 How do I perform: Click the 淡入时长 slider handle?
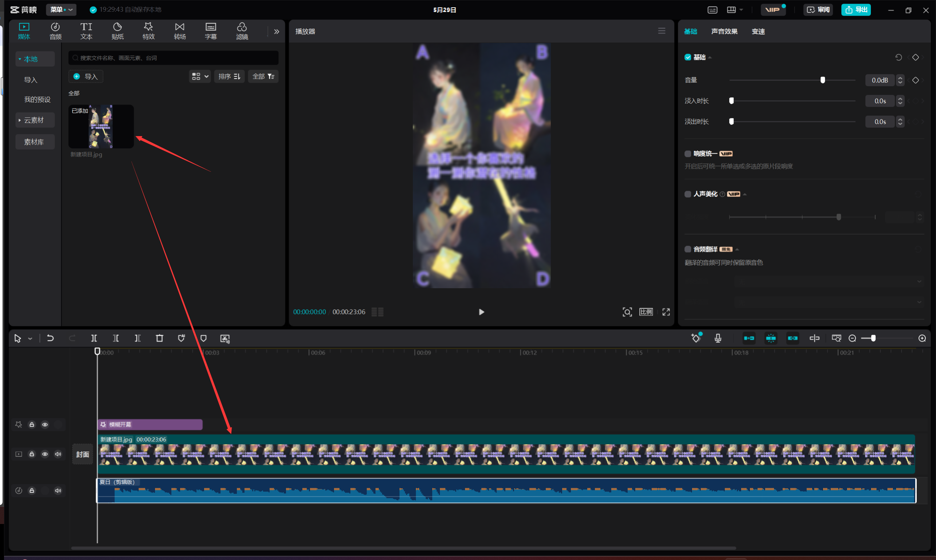pos(731,101)
